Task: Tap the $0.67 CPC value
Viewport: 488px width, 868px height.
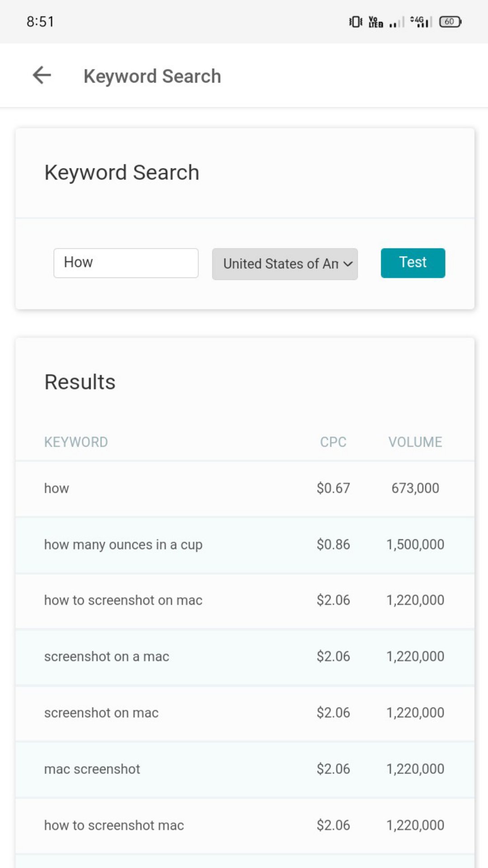Action: tap(333, 488)
